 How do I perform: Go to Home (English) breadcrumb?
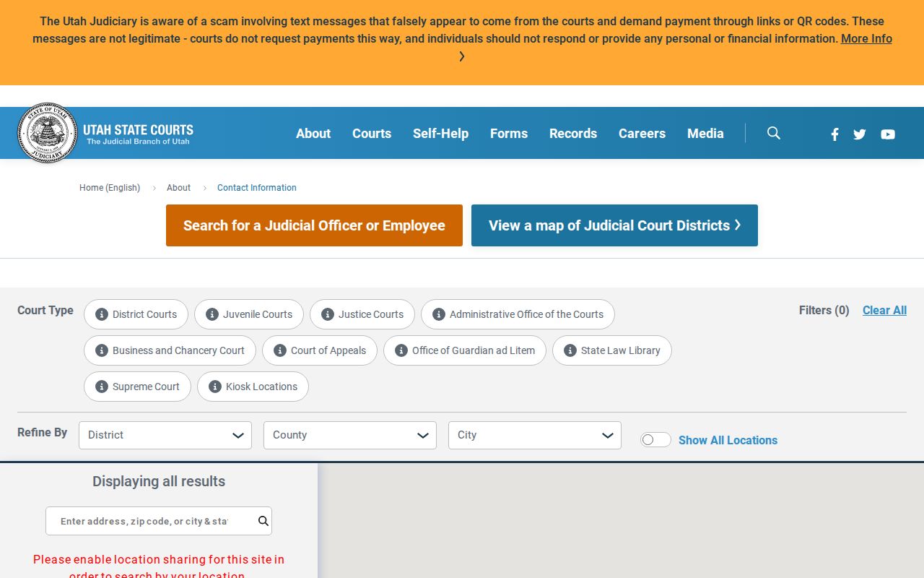pyautogui.click(x=110, y=188)
